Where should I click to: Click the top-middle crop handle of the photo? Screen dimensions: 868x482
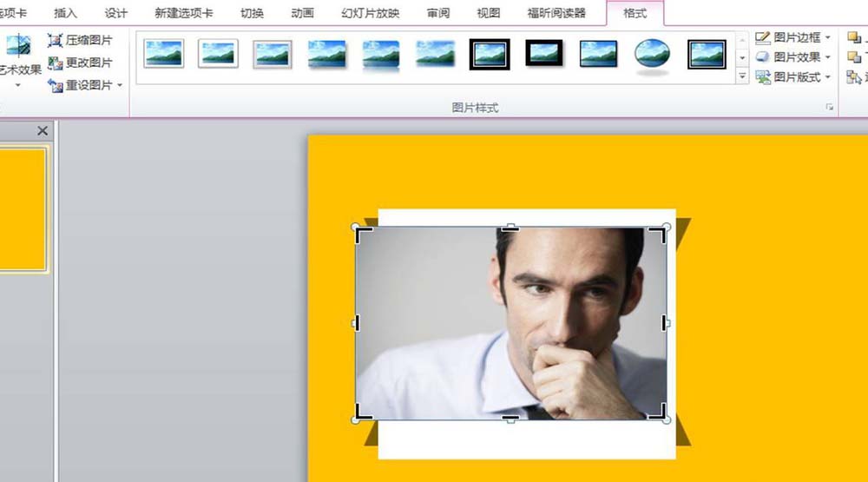tap(510, 228)
